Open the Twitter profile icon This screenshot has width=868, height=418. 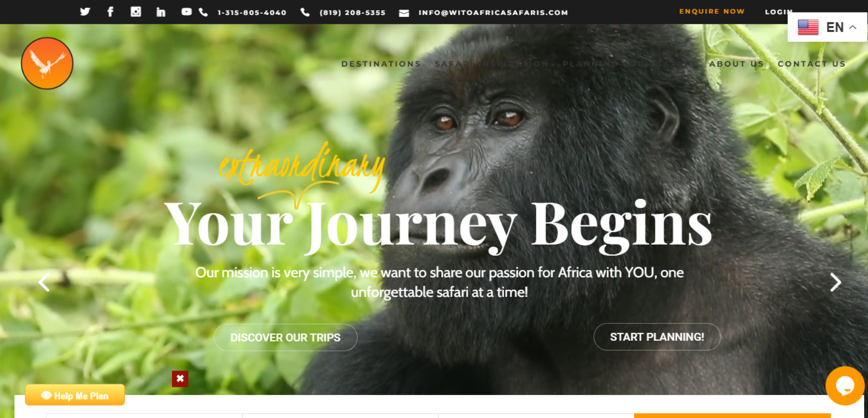[x=85, y=12]
